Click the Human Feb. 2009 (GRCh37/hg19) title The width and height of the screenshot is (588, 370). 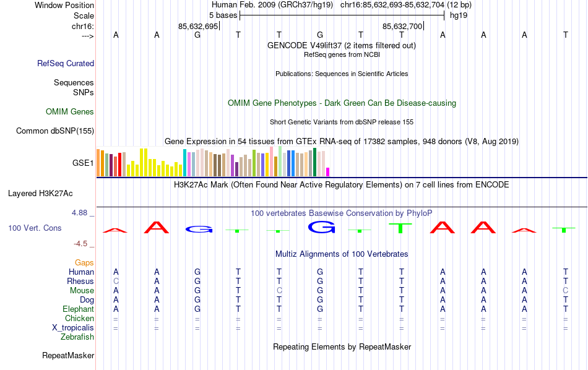(272, 5)
